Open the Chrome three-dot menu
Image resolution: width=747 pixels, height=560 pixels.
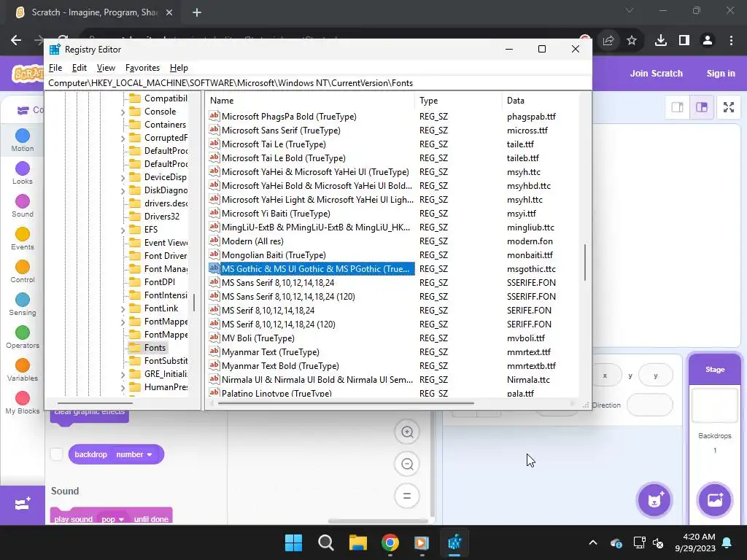(x=731, y=41)
